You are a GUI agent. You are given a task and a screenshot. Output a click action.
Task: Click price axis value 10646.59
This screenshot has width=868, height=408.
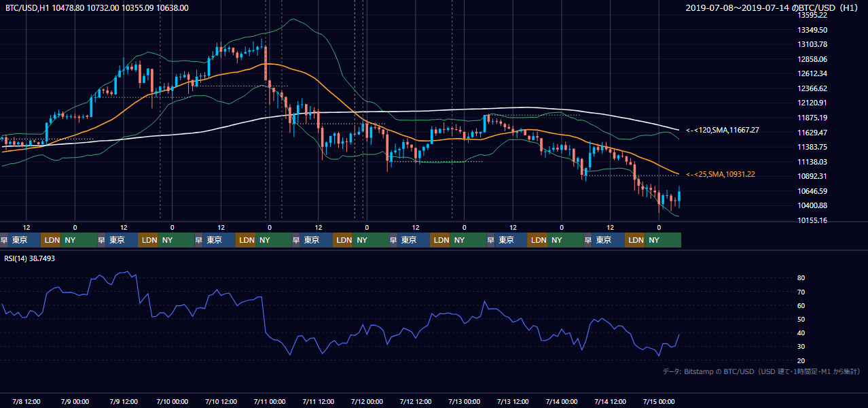[x=812, y=191]
